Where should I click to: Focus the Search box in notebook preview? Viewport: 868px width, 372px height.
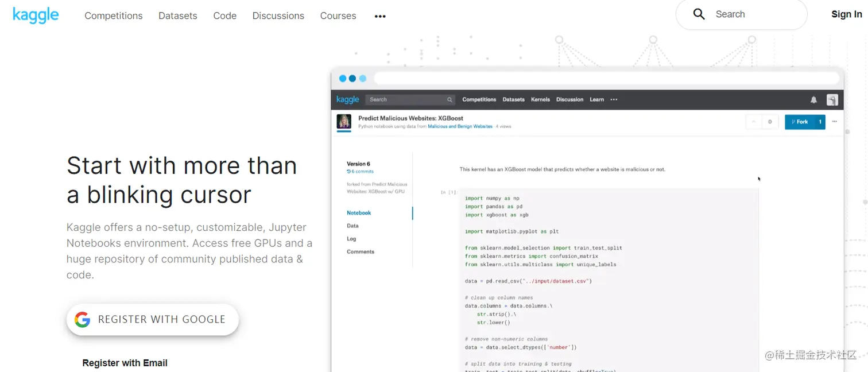[410, 100]
